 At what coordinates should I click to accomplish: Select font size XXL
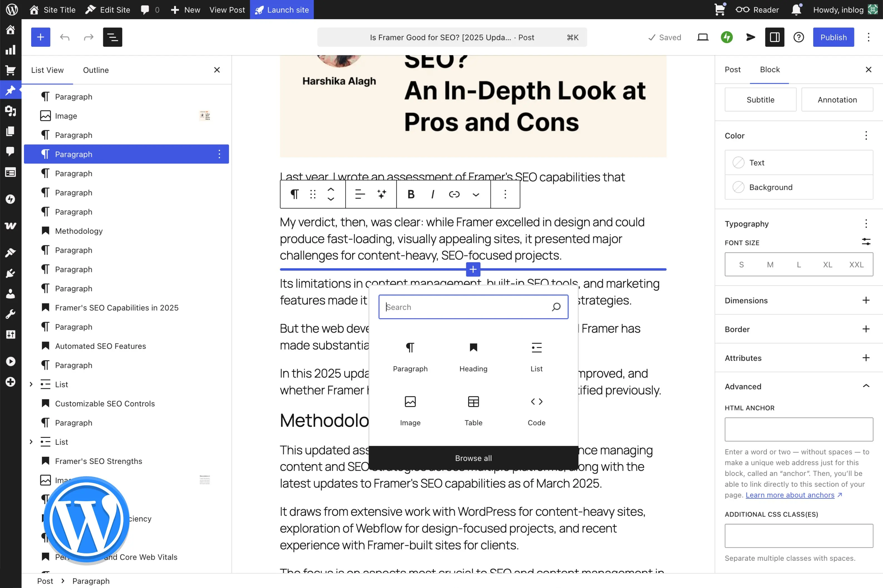[x=856, y=264]
